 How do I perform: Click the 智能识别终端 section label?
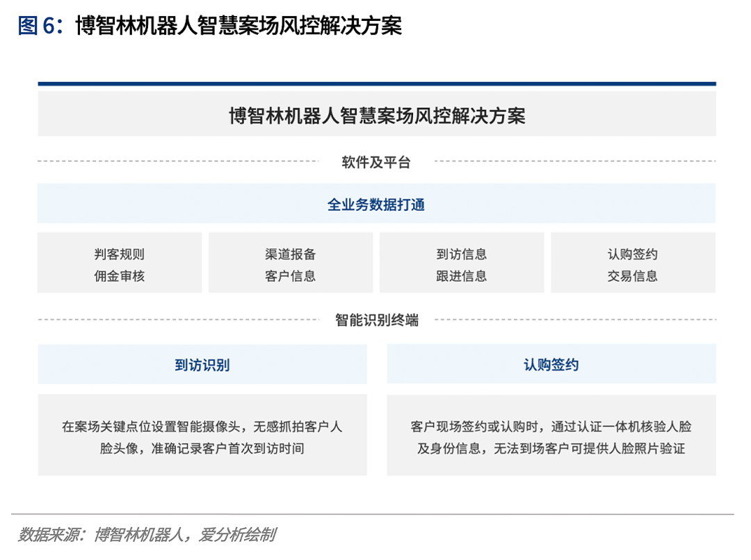point(376,321)
